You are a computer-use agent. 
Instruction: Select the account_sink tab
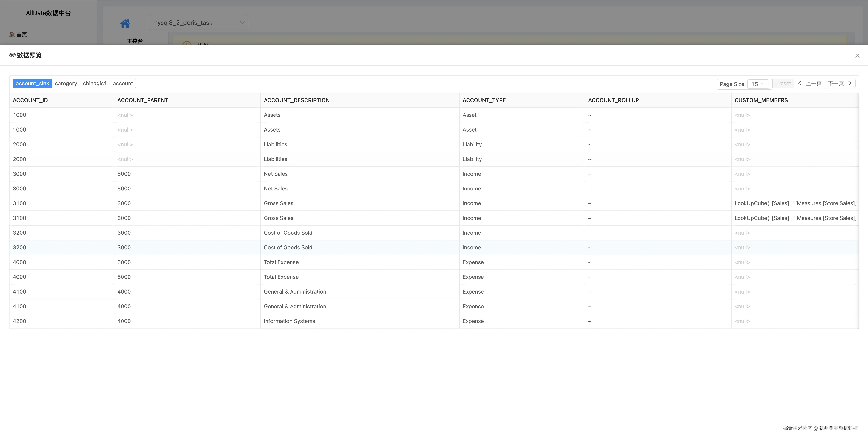(x=32, y=84)
